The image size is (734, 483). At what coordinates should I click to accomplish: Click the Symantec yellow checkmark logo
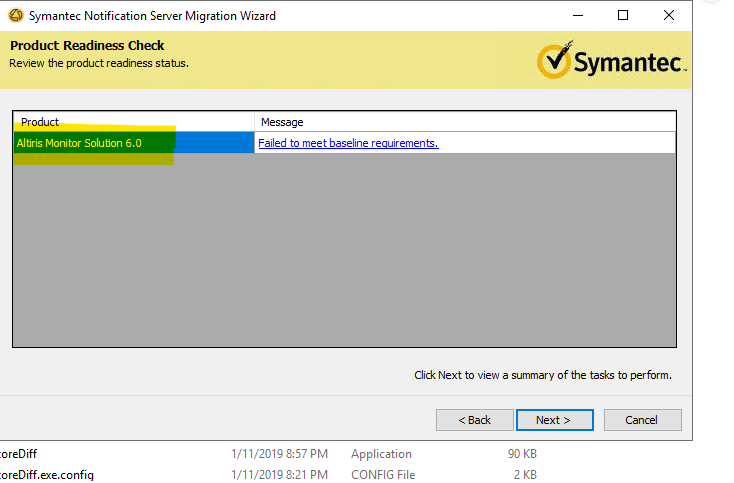[x=555, y=61]
